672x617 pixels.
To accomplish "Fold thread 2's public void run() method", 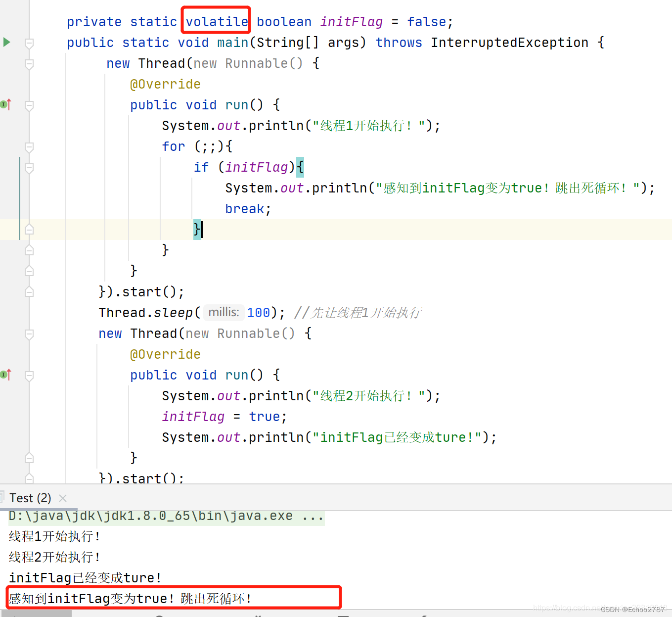I will [29, 376].
